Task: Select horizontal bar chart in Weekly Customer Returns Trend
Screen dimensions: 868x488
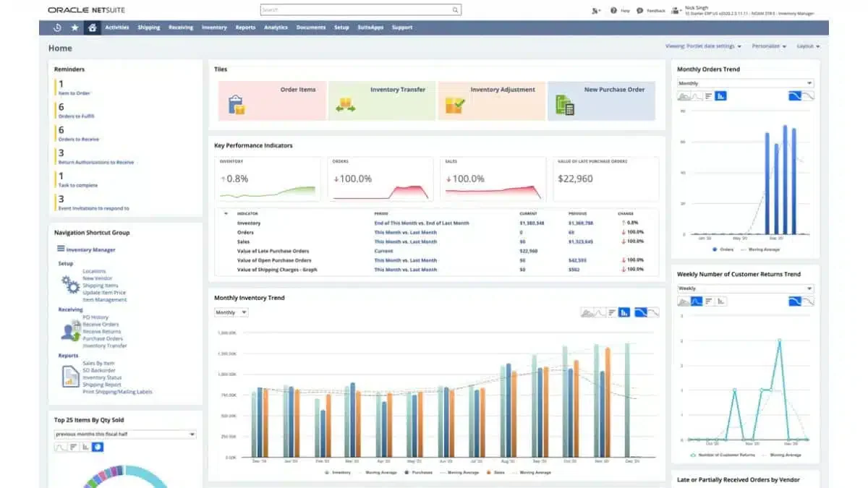Action: pyautogui.click(x=708, y=301)
